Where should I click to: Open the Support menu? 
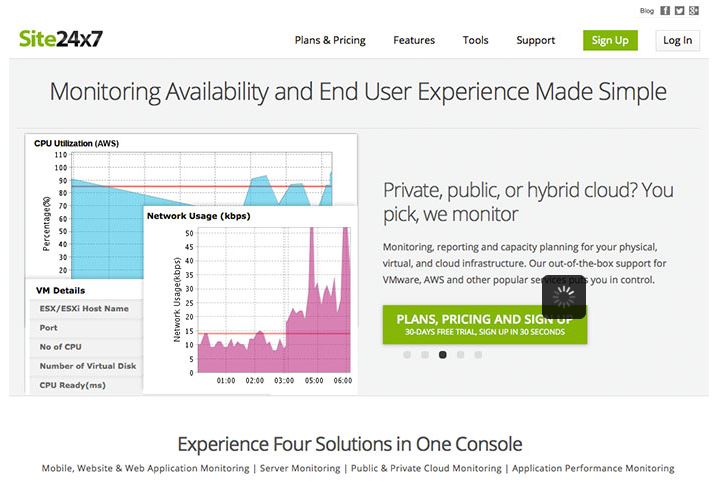click(536, 41)
